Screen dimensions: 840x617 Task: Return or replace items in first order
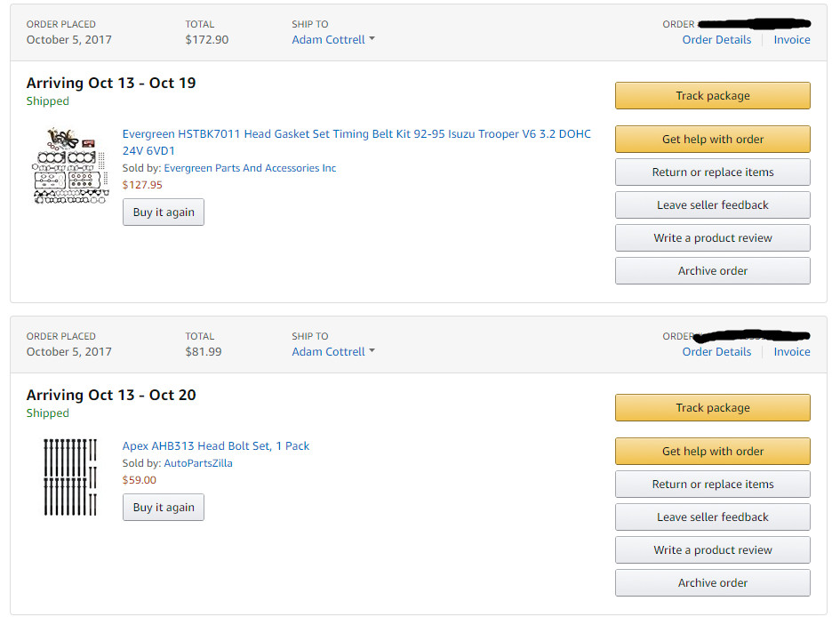(713, 172)
